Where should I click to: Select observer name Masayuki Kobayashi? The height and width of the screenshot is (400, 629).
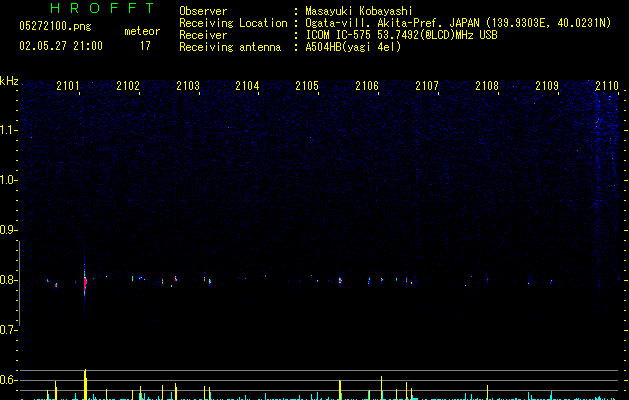point(359,11)
